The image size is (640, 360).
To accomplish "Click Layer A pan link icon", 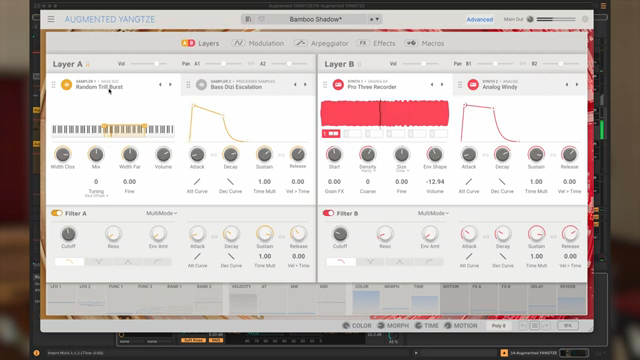I will tap(251, 64).
